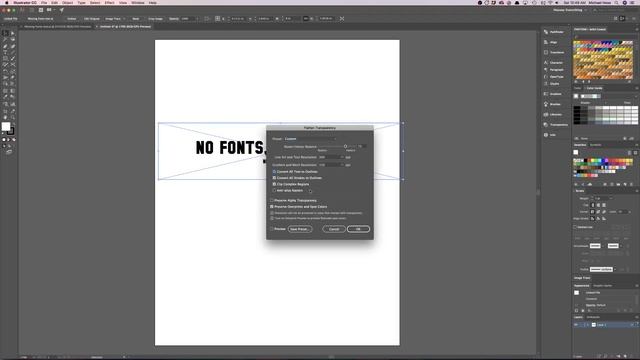The height and width of the screenshot is (360, 640).
Task: Switch to the Symbols tab
Action: (x=596, y=145)
